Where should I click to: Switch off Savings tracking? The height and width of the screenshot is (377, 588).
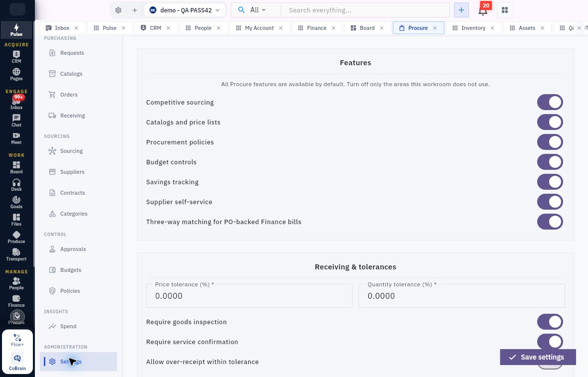(x=550, y=182)
